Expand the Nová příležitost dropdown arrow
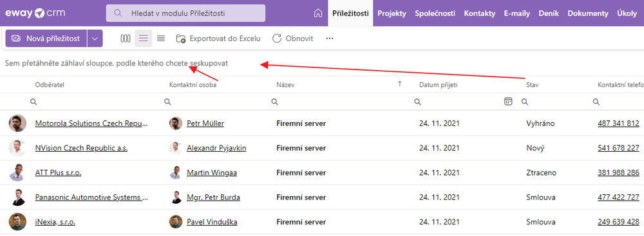 [95, 39]
